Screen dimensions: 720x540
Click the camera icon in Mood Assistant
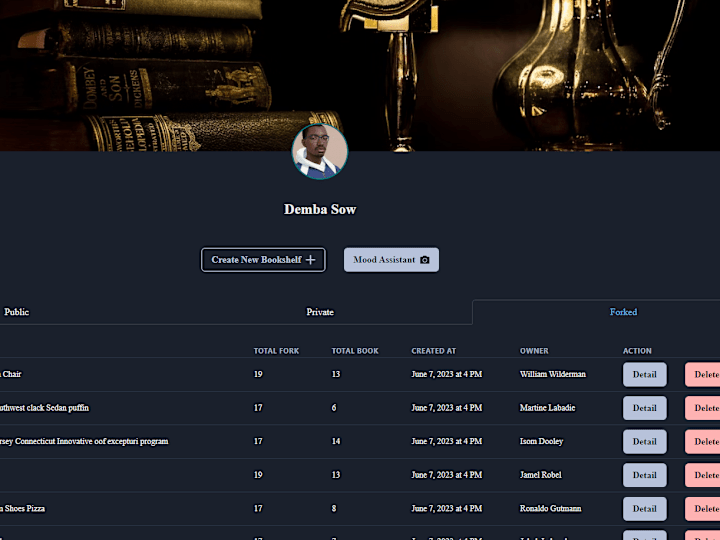coord(425,260)
